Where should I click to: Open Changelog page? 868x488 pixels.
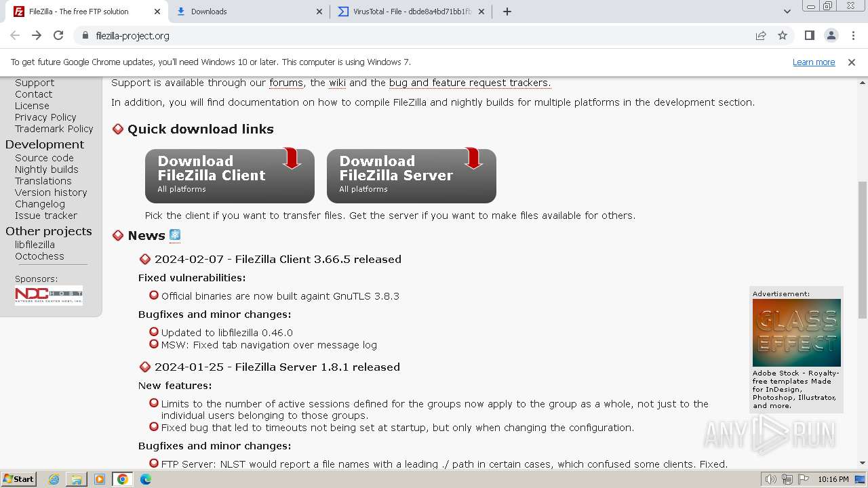coord(40,204)
